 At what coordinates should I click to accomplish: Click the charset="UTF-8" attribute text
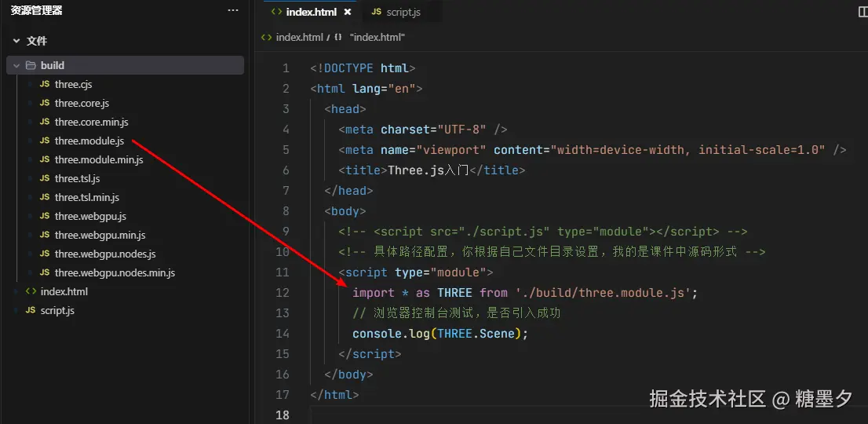433,130
